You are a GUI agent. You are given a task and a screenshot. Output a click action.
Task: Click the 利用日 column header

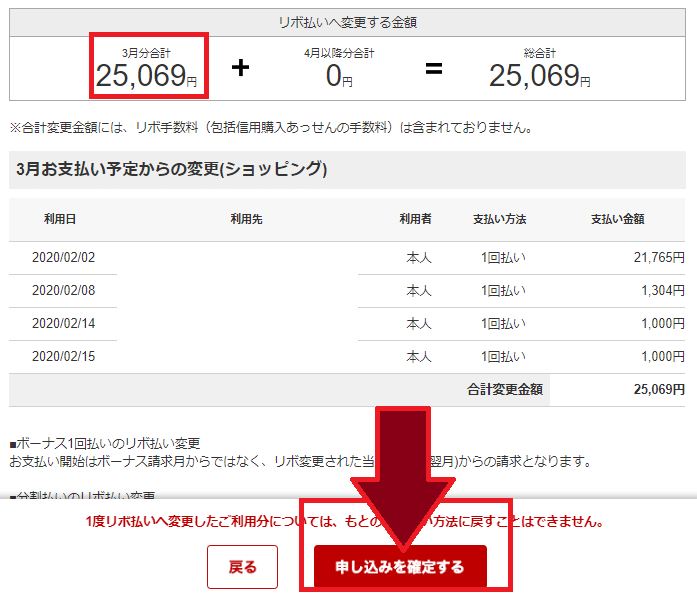click(x=60, y=219)
